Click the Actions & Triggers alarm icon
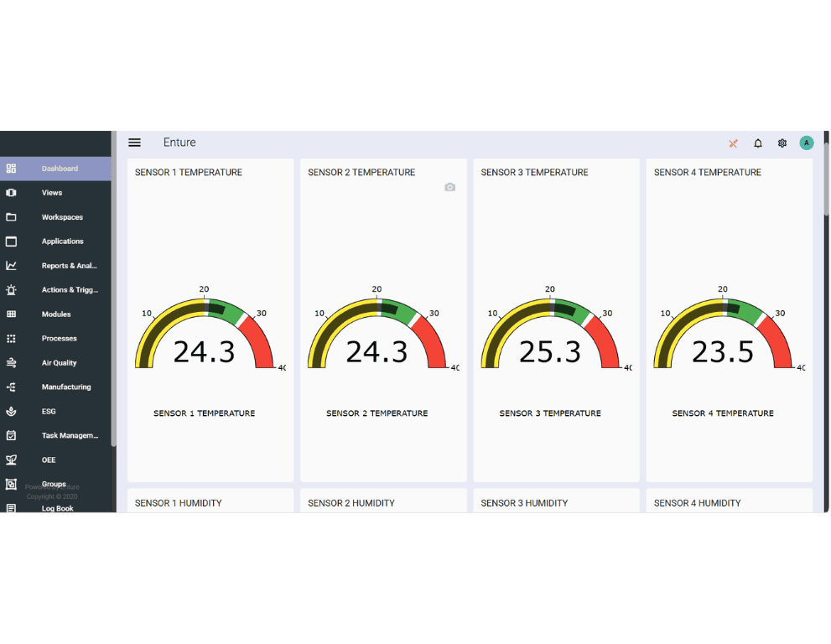Viewport: 831px width, 644px height. pos(11,290)
